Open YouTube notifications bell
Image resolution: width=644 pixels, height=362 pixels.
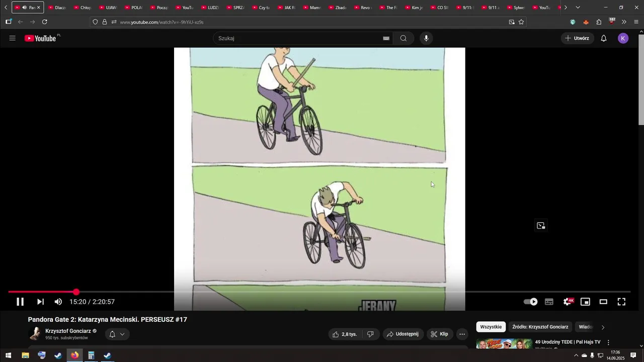click(x=604, y=38)
